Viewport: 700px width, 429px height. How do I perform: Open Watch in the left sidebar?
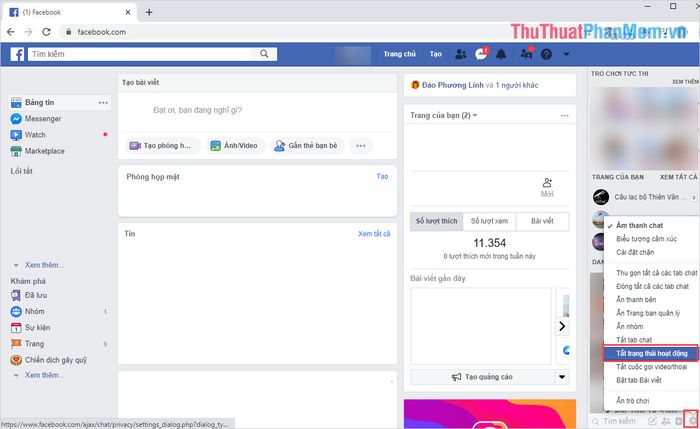pos(35,134)
